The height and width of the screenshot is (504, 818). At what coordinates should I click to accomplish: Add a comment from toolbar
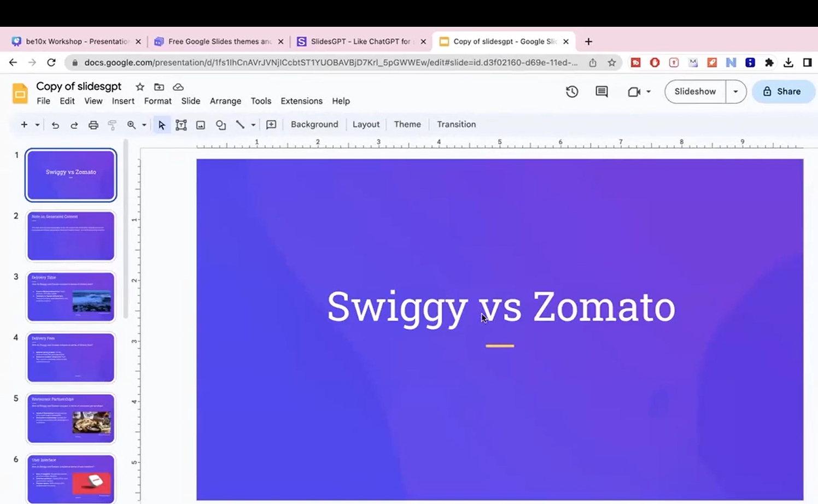[x=271, y=125]
